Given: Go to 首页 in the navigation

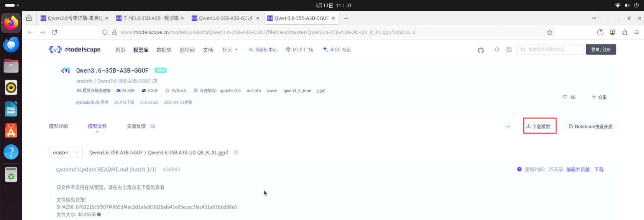Looking at the screenshot, I should [x=120, y=50].
